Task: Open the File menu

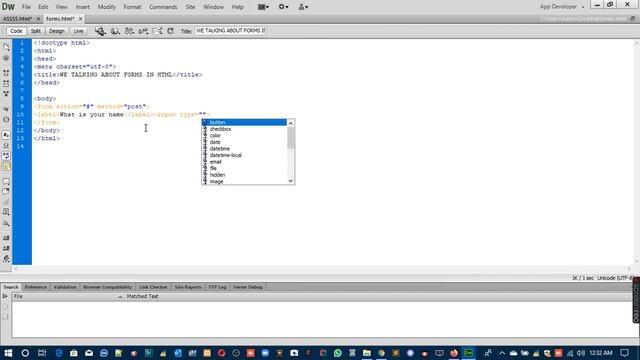Action: [x=26, y=7]
